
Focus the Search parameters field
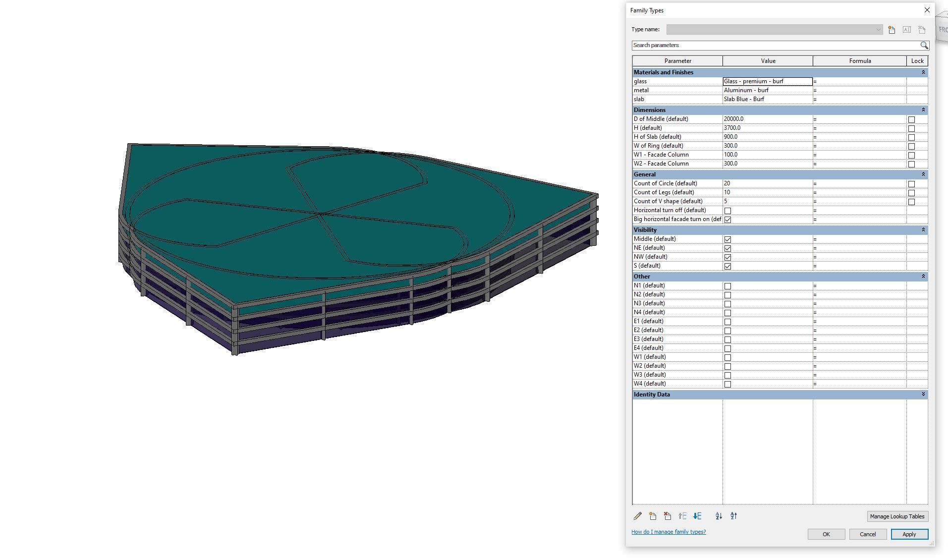click(776, 45)
